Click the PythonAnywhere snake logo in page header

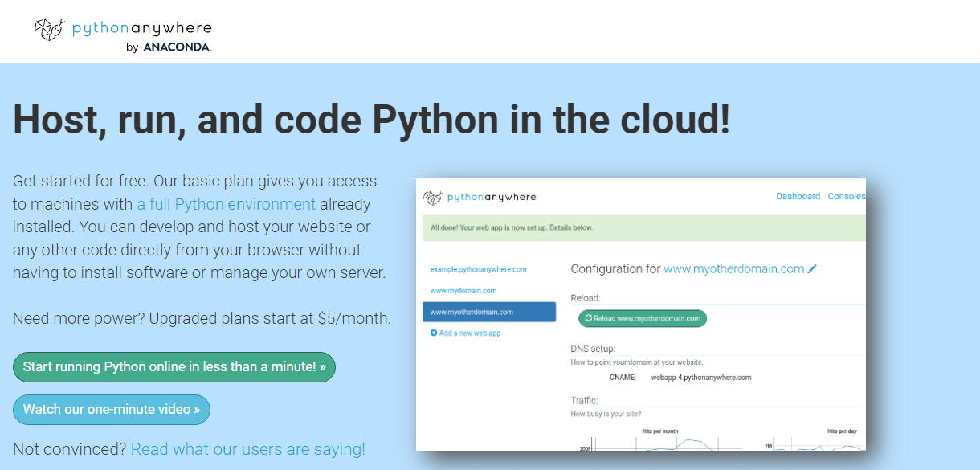(x=48, y=30)
